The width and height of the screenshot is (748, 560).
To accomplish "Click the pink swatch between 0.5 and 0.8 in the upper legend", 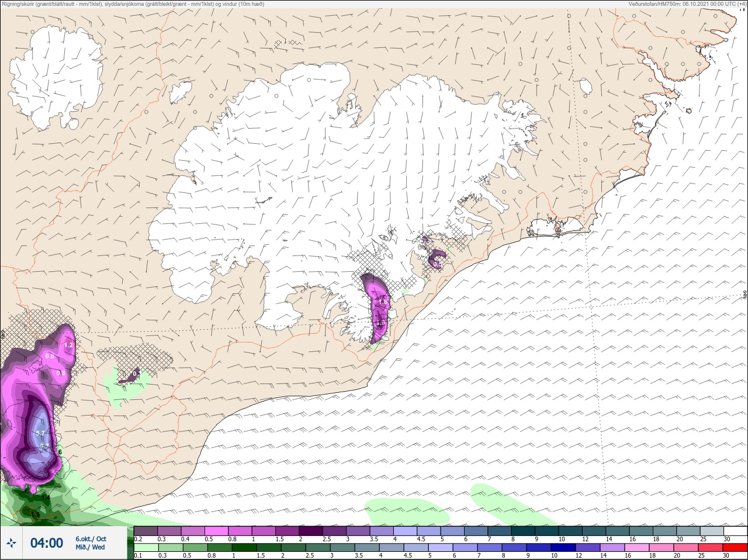I will [217, 531].
